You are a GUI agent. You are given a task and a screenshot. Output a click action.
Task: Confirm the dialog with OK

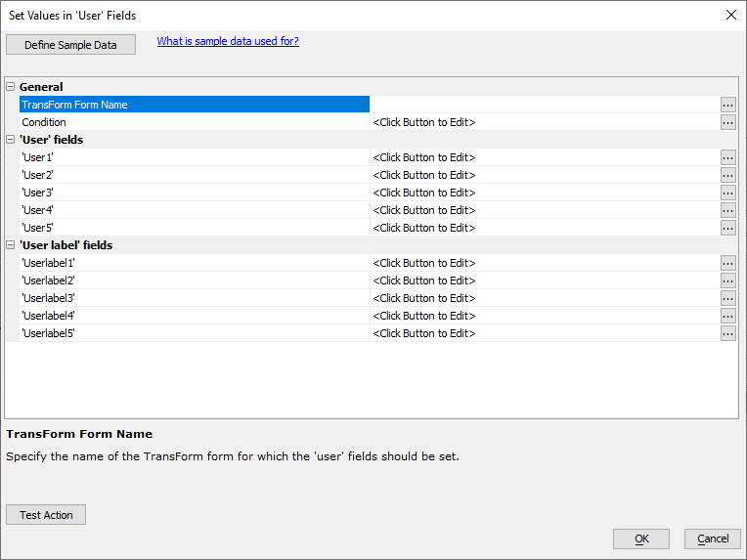(641, 538)
